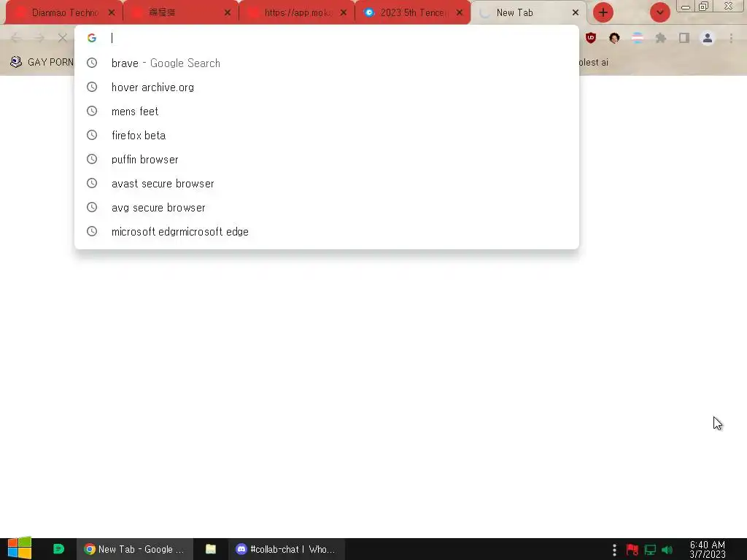Viewport: 747px width, 560px height.
Task: Select the 'brave - Google Search' suggestion
Action: click(327, 63)
